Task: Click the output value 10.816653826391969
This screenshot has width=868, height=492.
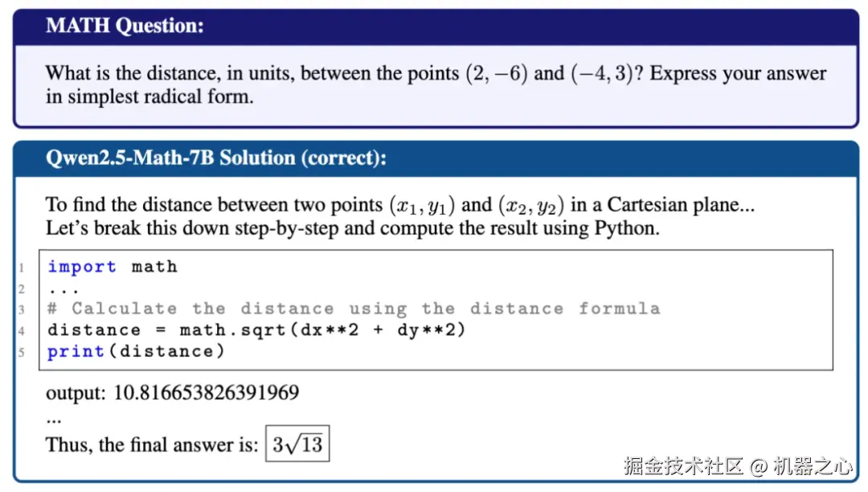Action: (207, 393)
